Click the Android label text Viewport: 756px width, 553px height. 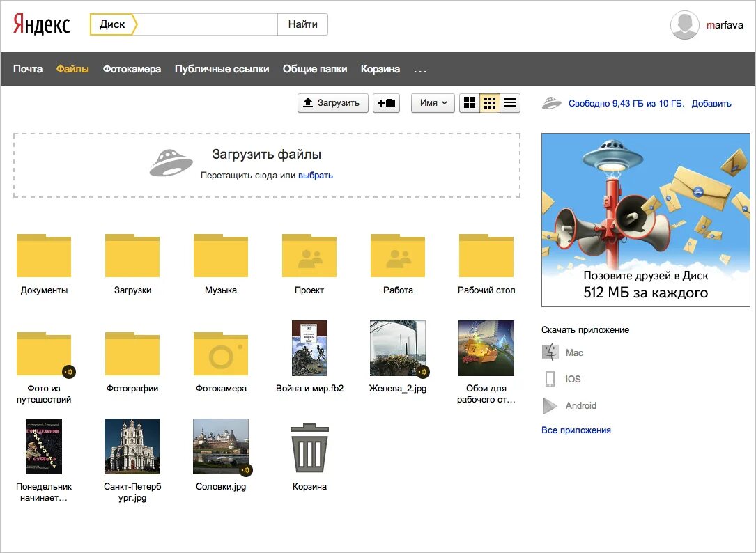[x=581, y=405]
